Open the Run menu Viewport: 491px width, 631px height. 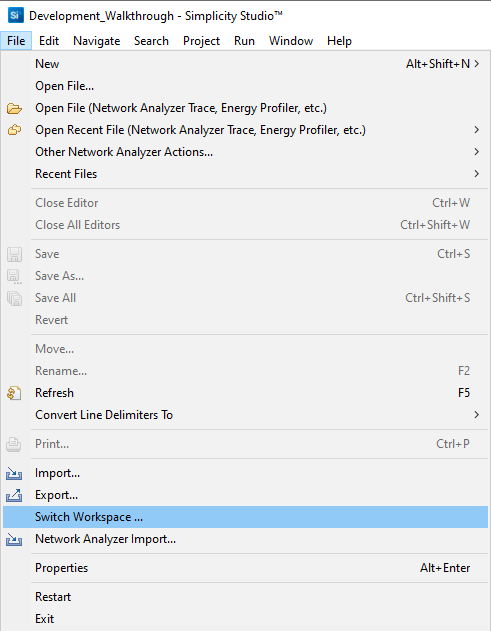[x=244, y=41]
